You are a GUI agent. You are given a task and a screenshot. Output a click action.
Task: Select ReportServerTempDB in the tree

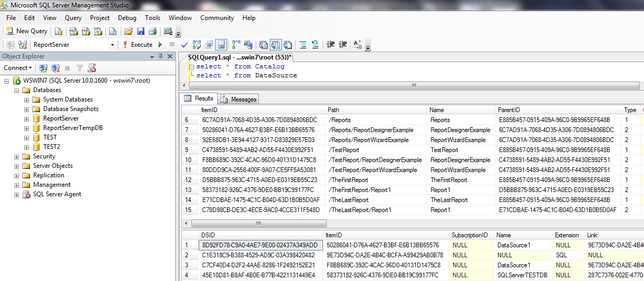(x=73, y=128)
